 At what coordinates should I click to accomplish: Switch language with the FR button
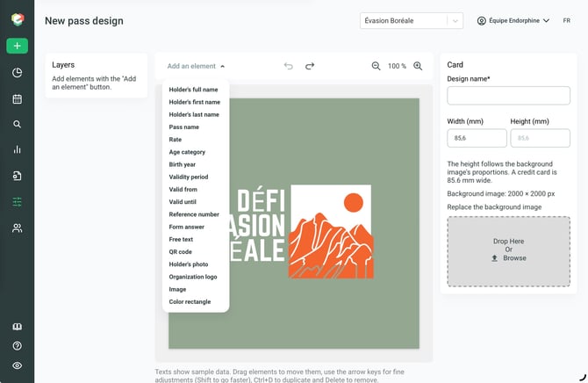pyautogui.click(x=567, y=21)
